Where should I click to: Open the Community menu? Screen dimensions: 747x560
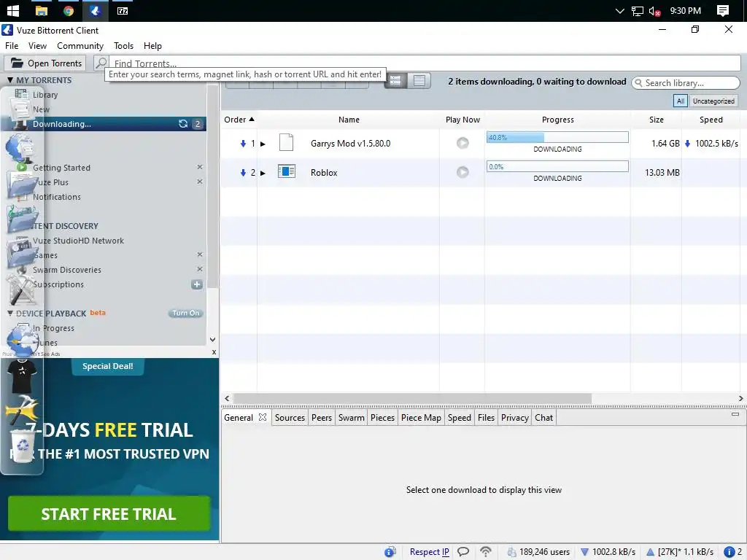click(x=80, y=46)
